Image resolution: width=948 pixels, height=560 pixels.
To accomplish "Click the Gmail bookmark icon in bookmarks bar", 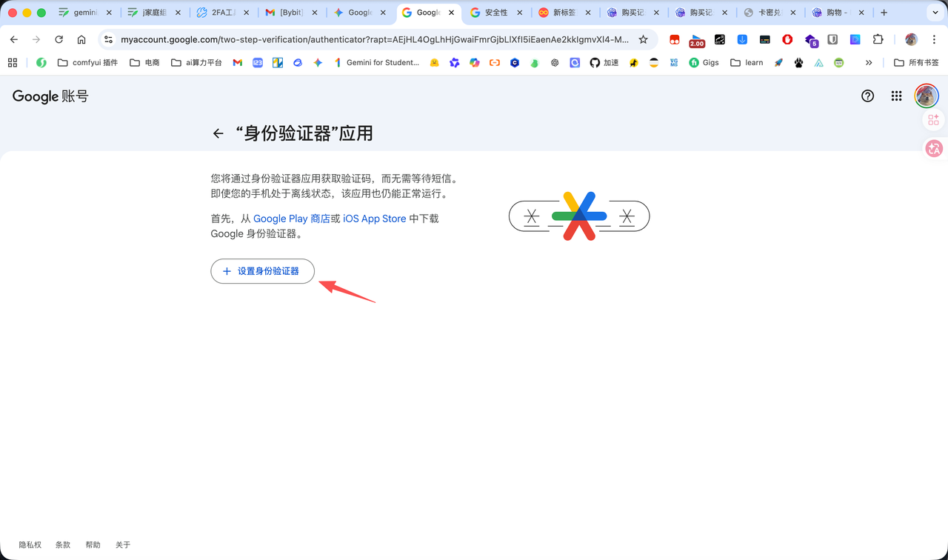I will tap(237, 63).
